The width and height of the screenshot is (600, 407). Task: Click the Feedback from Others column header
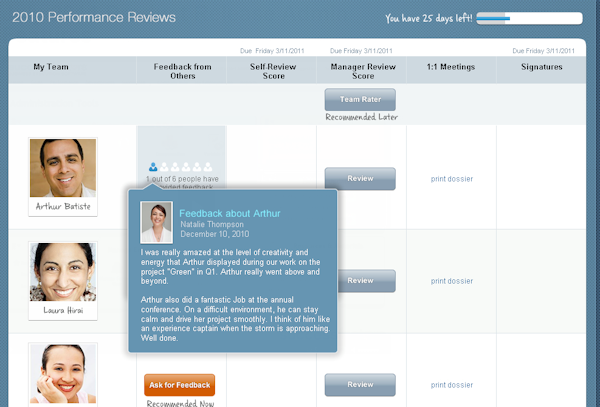183,71
